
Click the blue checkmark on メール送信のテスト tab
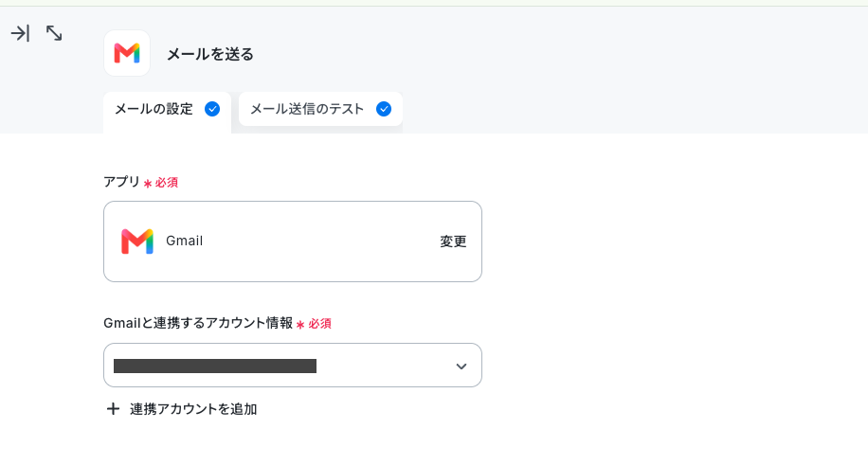point(384,109)
